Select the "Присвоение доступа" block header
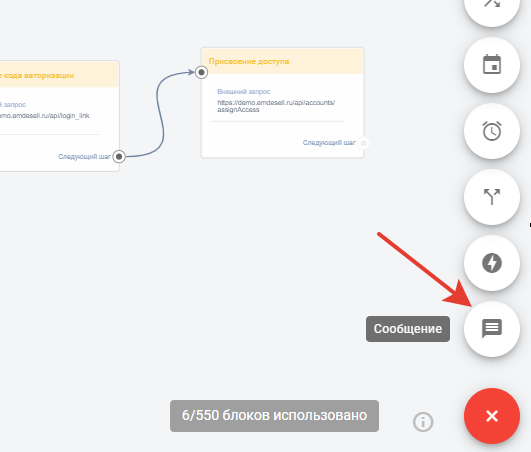This screenshot has height=452, width=531. pyautogui.click(x=282, y=61)
